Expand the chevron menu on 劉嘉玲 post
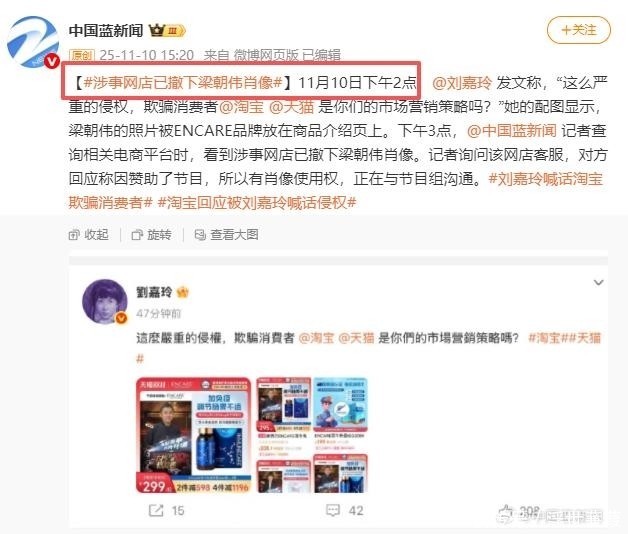The image size is (628, 534). [x=598, y=282]
